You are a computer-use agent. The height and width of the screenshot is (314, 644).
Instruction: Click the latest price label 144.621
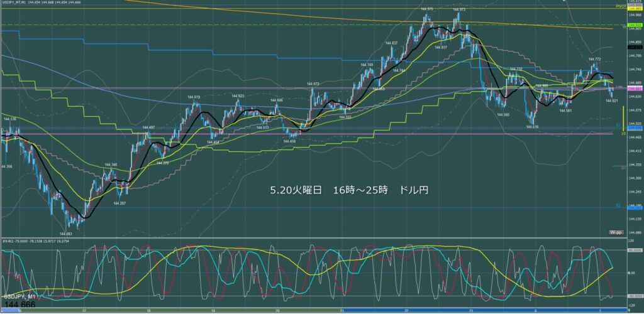point(612,100)
